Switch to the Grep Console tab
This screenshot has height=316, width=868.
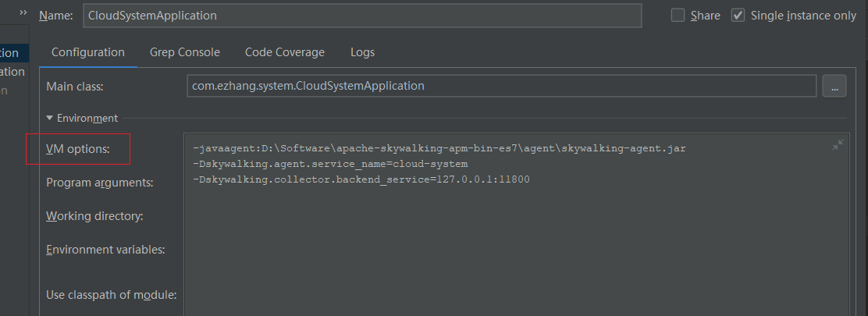click(185, 52)
